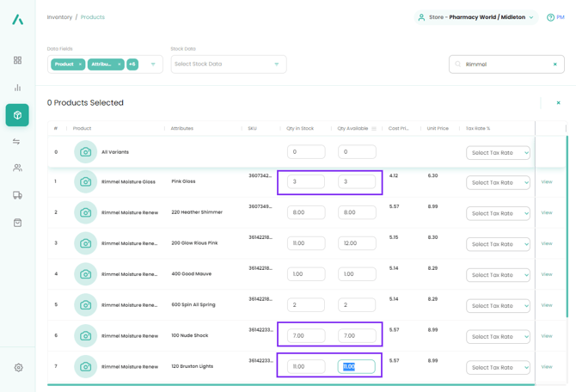Screen dimensions: 576x392
Task: Open Tax Rate dropdown for Pink Gloss row
Action: click(x=498, y=182)
